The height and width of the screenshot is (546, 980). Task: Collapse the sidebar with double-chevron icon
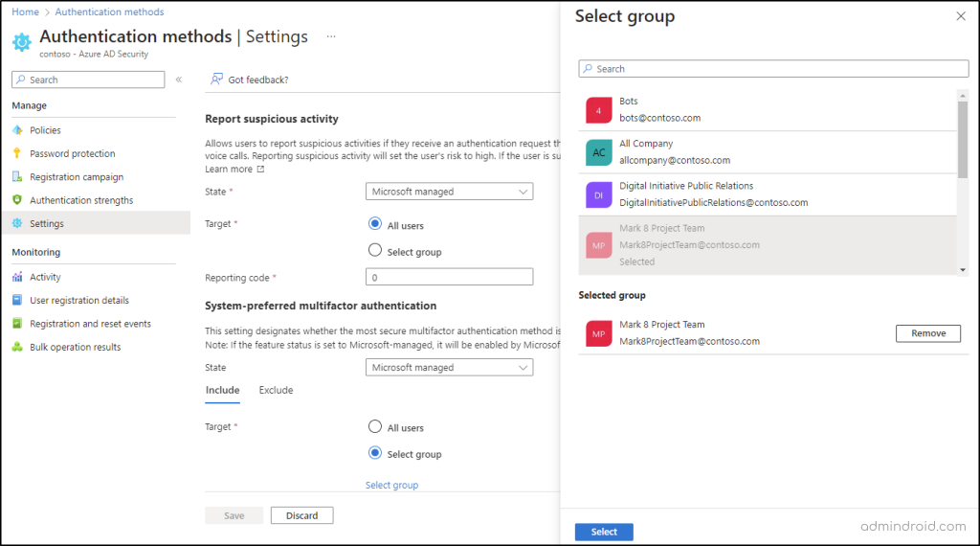point(179,80)
